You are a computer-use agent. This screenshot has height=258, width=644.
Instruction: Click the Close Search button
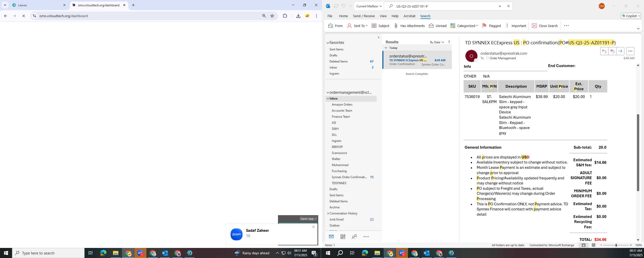tap(545, 26)
